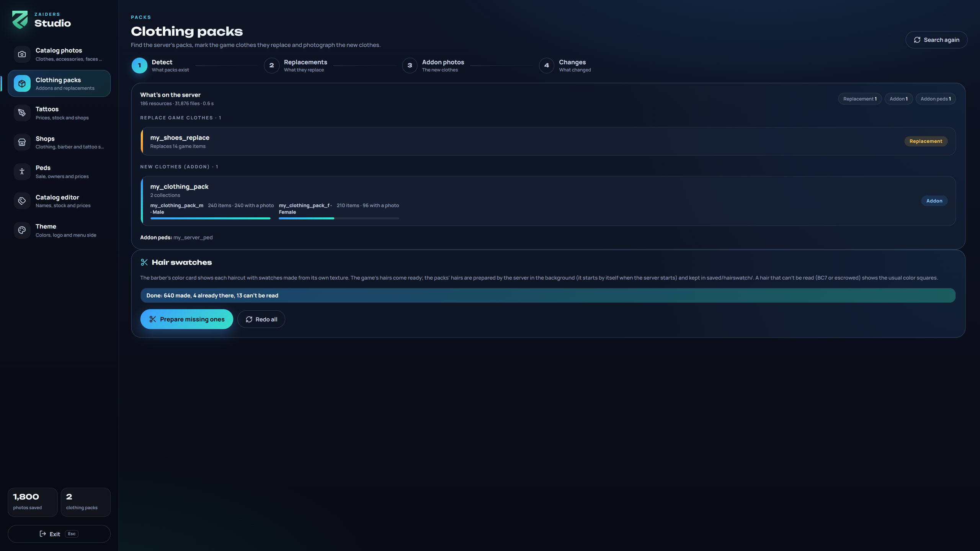
Task: Open Theme sidebar item
Action: pyautogui.click(x=59, y=230)
